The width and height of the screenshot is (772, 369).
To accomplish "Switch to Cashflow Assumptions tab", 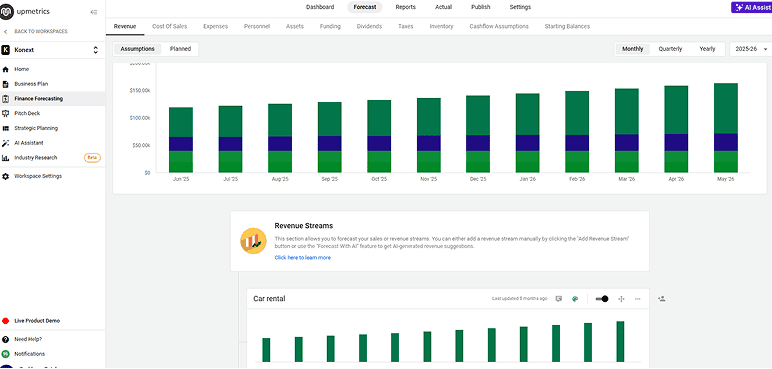I will [x=499, y=27].
